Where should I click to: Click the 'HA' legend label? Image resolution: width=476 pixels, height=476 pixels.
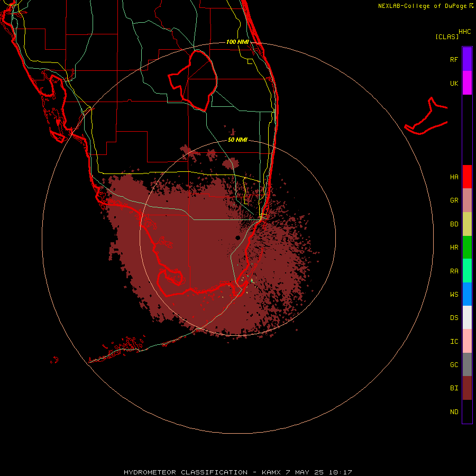point(454,177)
